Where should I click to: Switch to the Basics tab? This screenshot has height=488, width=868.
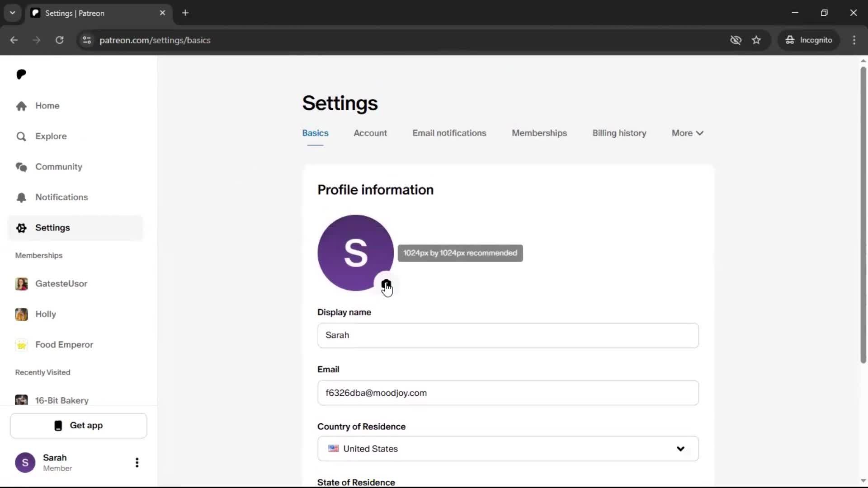coord(315,133)
